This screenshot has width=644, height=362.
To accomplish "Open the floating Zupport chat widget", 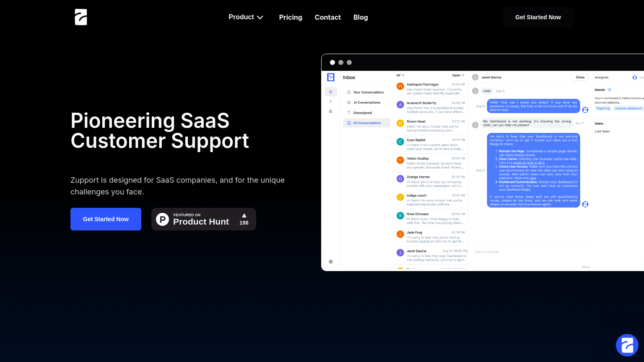I will click(x=627, y=345).
